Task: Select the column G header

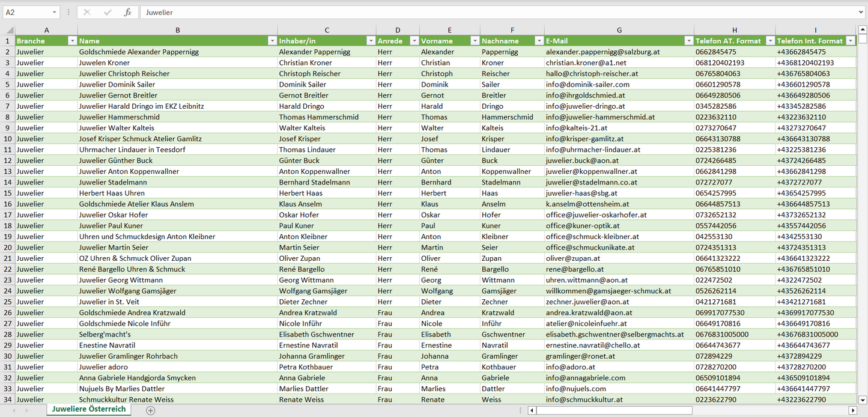Action: 619,30
